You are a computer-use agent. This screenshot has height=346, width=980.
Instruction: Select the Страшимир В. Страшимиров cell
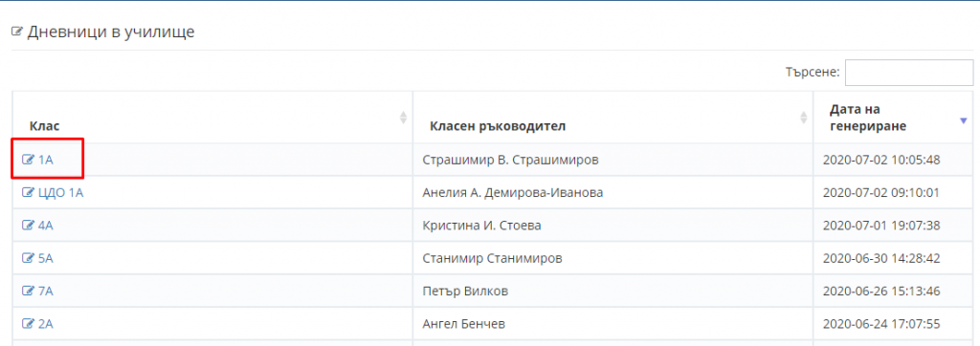click(x=612, y=160)
